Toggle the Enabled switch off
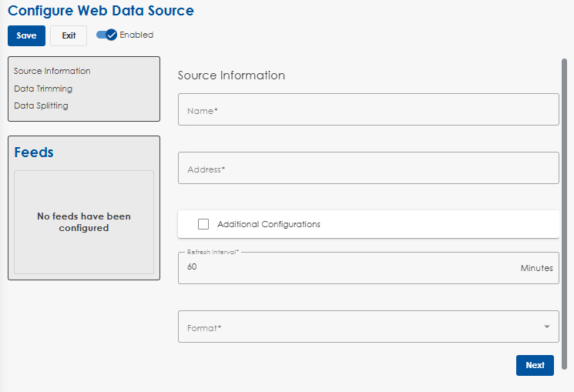 click(106, 35)
